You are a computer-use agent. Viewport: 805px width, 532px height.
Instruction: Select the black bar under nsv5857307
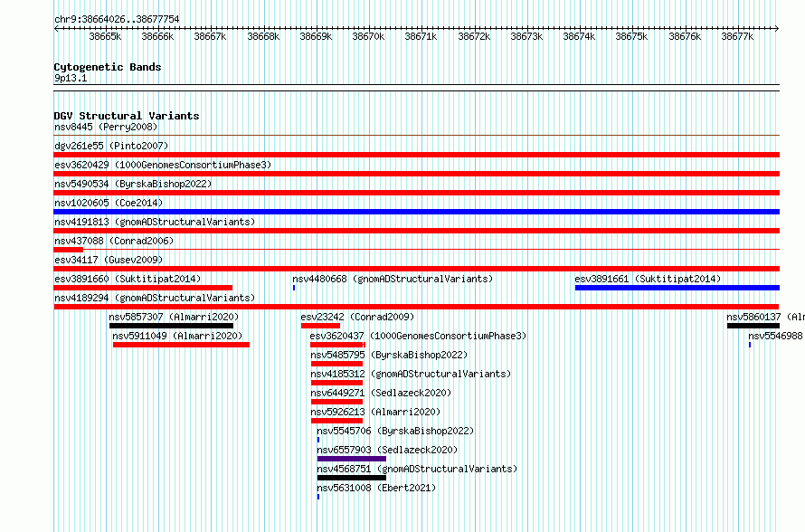point(172,326)
